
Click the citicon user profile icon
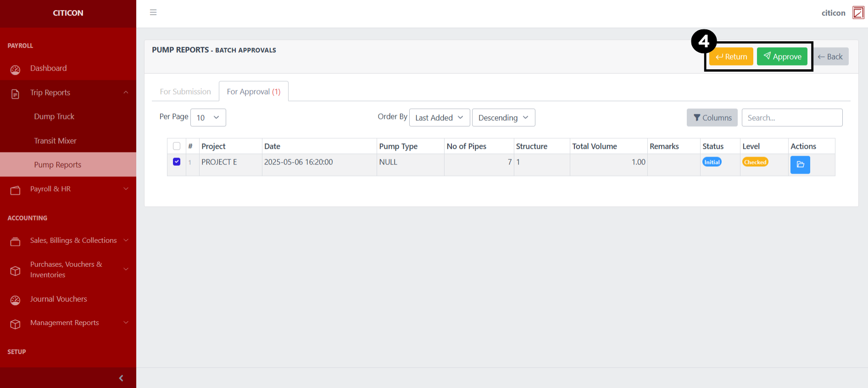click(x=858, y=13)
